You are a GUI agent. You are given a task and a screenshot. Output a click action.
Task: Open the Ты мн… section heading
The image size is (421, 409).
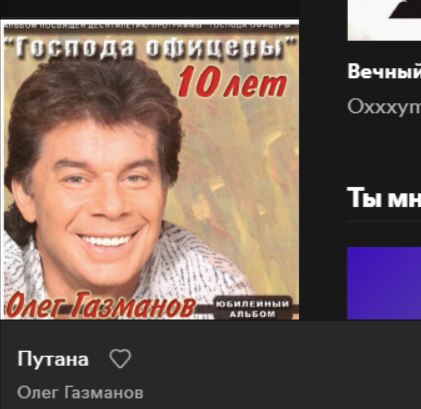point(384,197)
